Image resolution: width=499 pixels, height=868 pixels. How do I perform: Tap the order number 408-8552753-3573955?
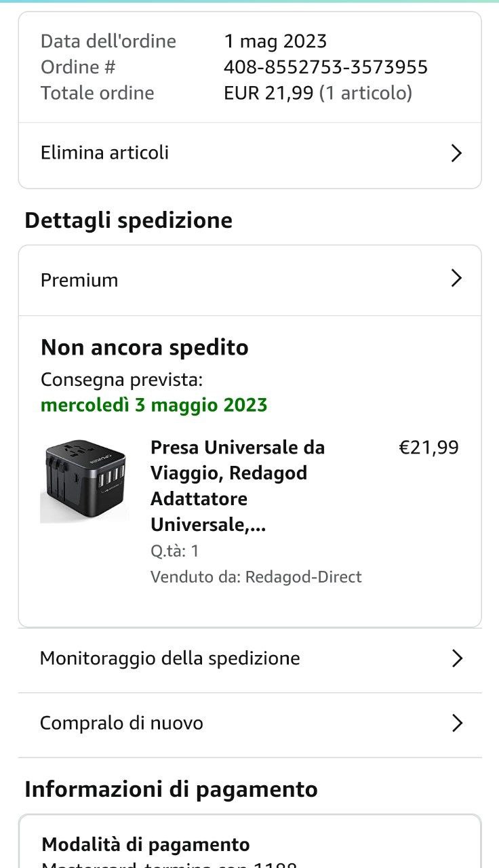325,67
